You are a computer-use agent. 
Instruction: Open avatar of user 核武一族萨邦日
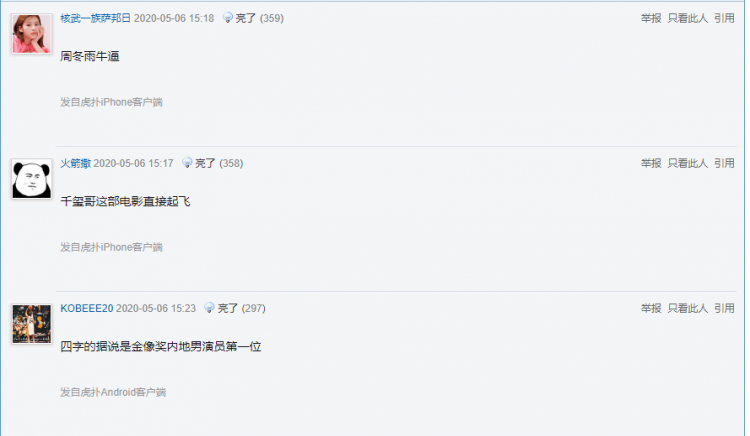(x=32, y=34)
